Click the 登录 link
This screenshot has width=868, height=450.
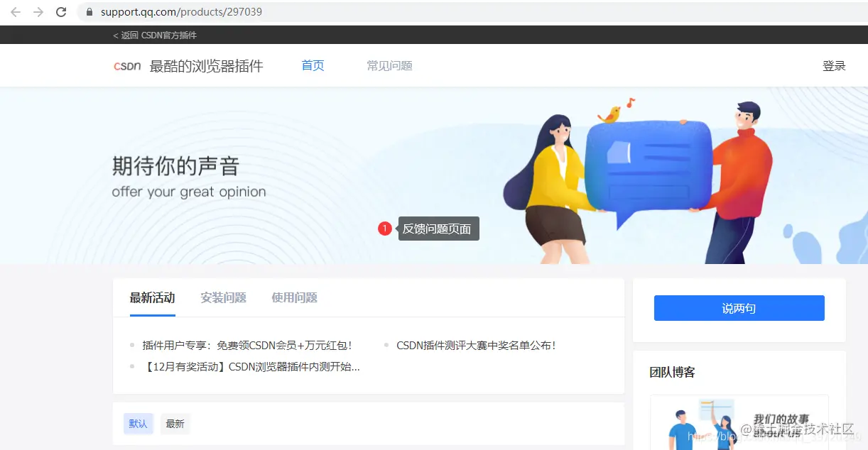coord(834,65)
